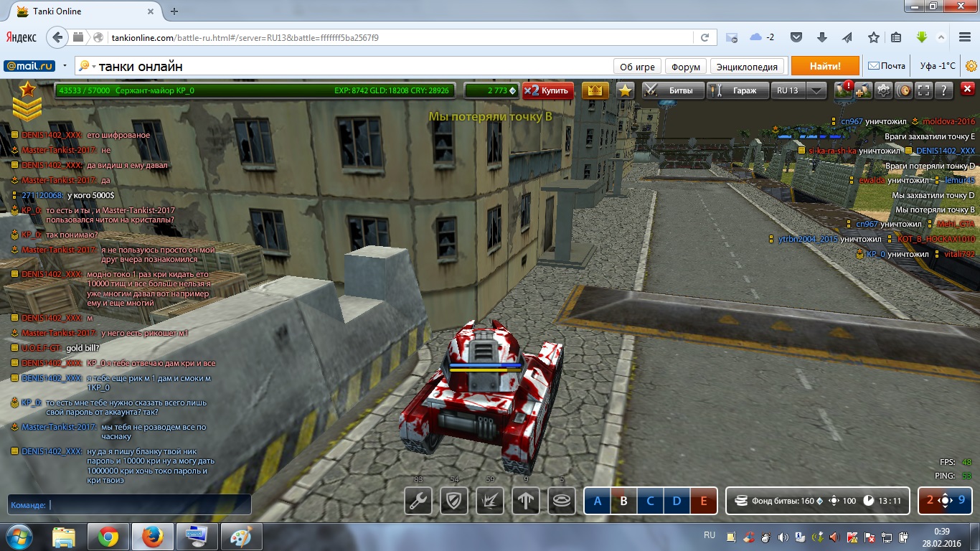Open the Битвы battles list

point(673,90)
